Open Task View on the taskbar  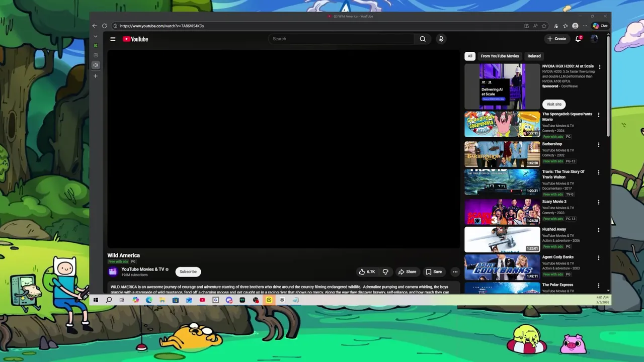[122, 300]
